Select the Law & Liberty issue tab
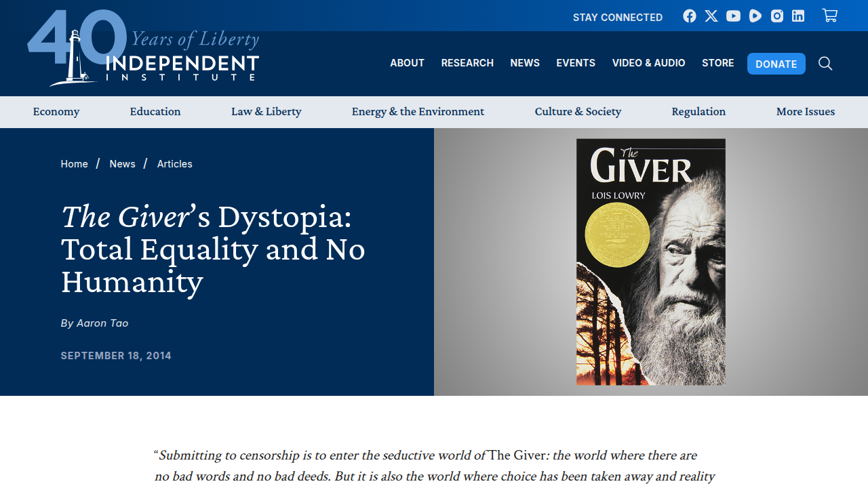 tap(267, 112)
